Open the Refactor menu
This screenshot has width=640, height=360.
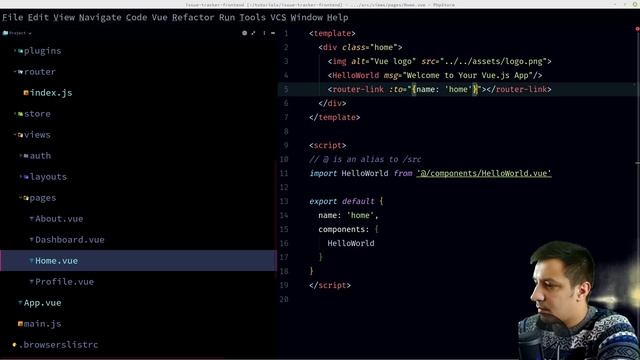[x=193, y=18]
